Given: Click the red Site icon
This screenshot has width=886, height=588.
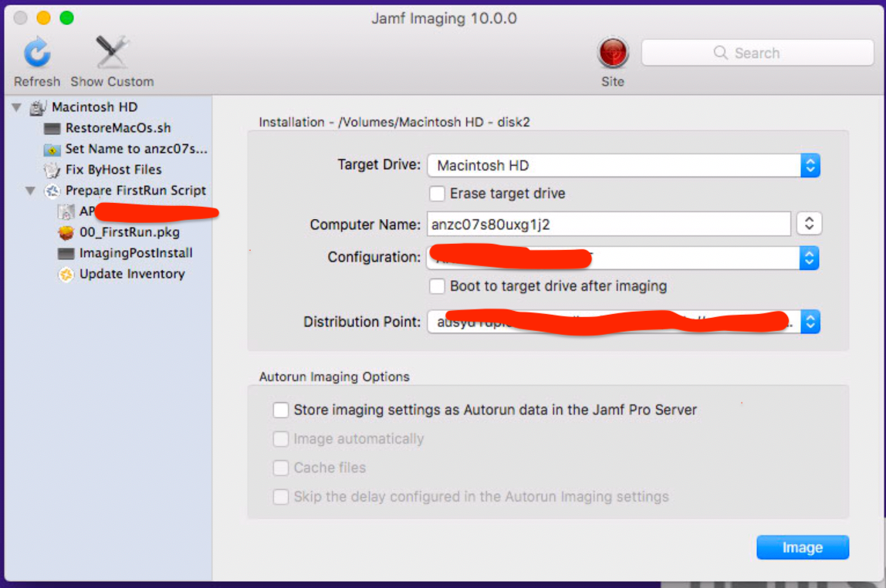Looking at the screenshot, I should click(613, 52).
